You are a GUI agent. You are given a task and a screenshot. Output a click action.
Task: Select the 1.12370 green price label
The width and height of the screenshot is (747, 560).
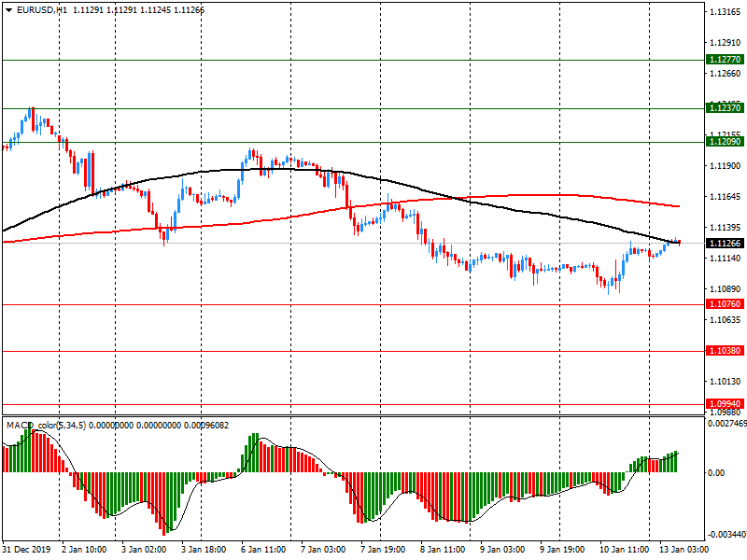pyautogui.click(x=725, y=108)
